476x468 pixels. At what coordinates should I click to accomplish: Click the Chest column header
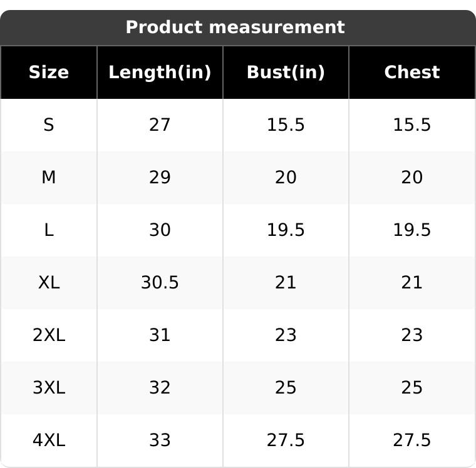click(x=411, y=73)
